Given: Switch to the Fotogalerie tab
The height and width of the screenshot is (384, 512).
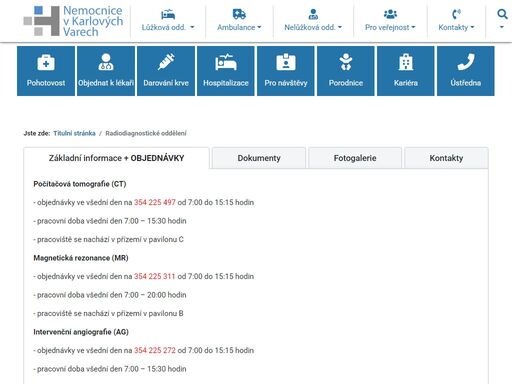Looking at the screenshot, I should pyautogui.click(x=355, y=158).
